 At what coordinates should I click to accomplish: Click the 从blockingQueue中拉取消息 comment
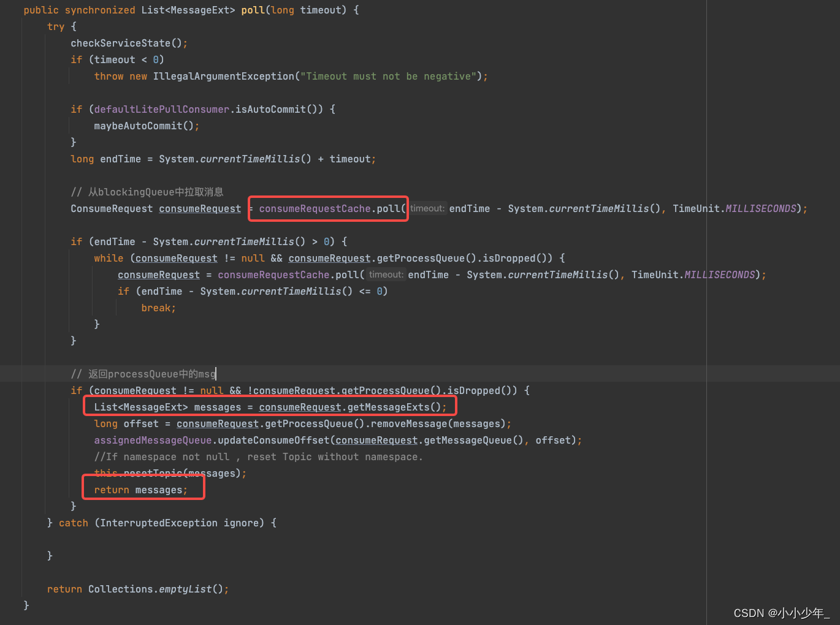pyautogui.click(x=147, y=192)
